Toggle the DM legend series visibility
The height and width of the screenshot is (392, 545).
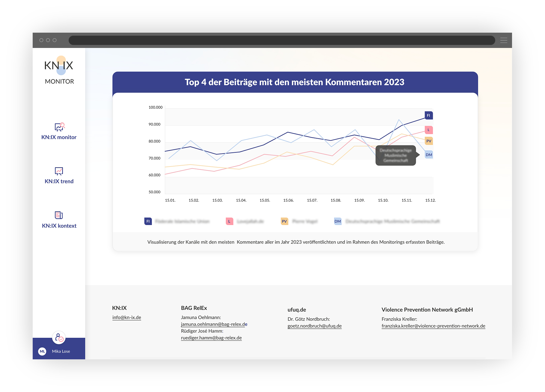click(338, 221)
